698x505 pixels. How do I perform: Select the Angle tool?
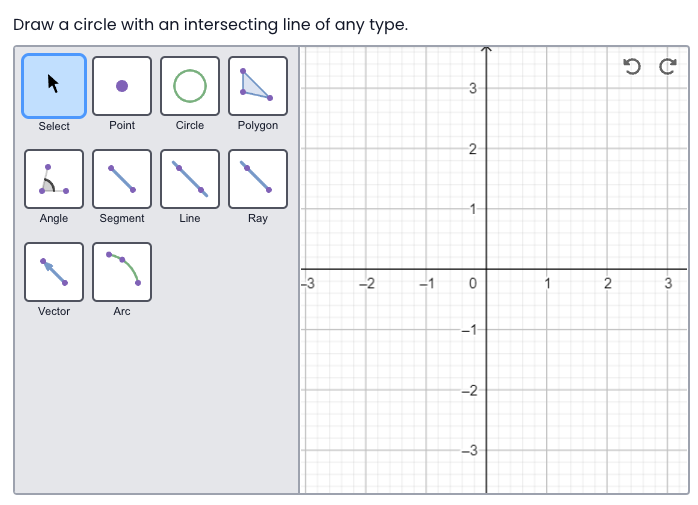click(x=54, y=179)
